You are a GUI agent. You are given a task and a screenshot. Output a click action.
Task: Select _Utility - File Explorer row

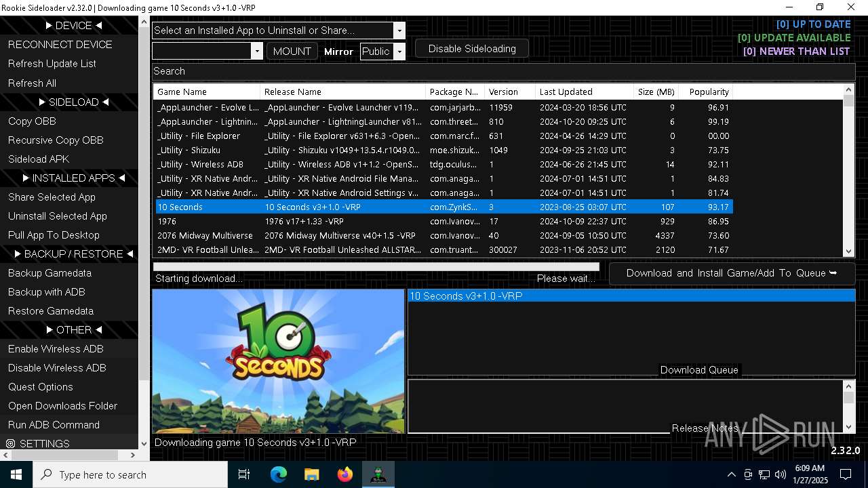(x=443, y=136)
